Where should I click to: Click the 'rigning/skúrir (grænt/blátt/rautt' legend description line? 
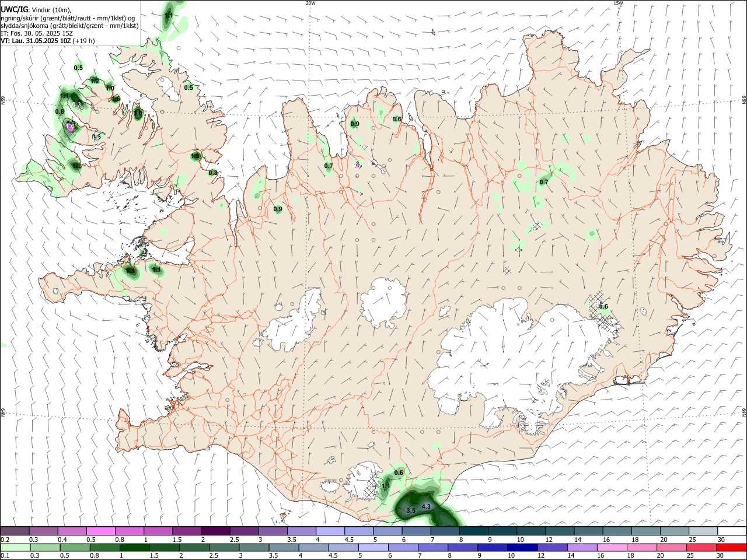click(69, 18)
